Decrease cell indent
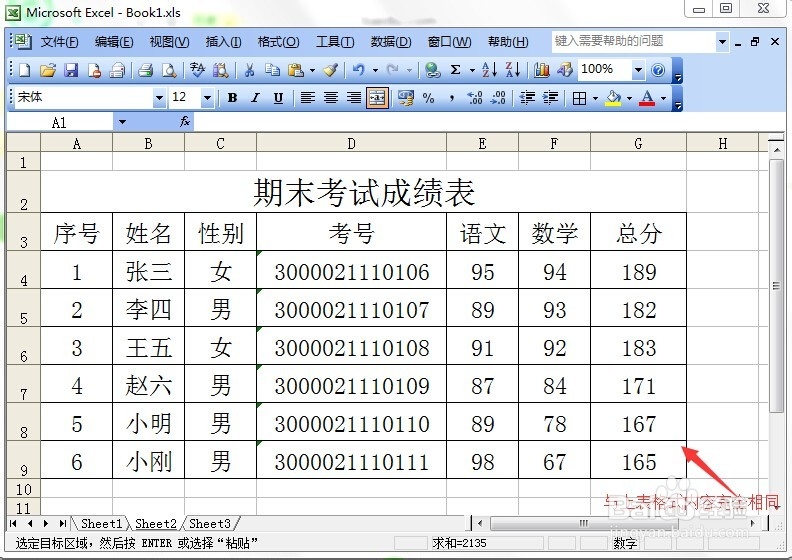This screenshot has width=792, height=560. coord(527,98)
